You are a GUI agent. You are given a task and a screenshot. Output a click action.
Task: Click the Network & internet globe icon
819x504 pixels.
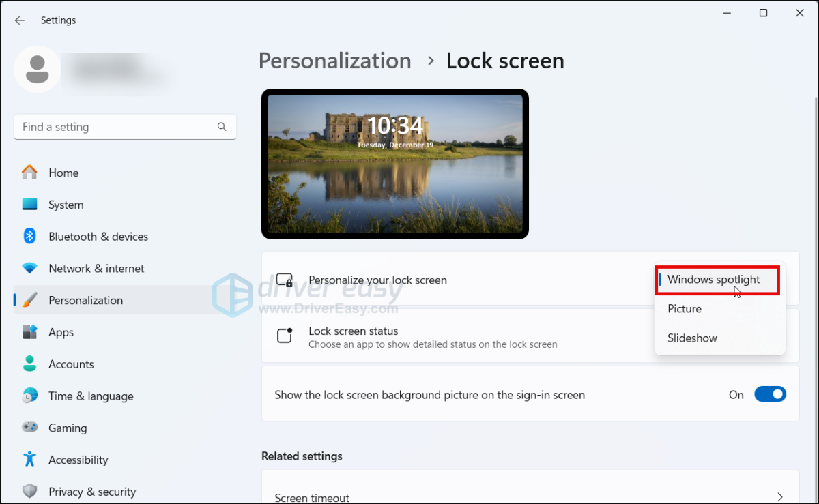pos(30,269)
